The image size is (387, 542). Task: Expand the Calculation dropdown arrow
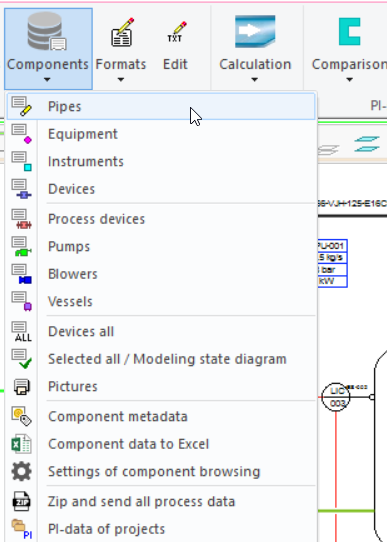pyautogui.click(x=255, y=80)
